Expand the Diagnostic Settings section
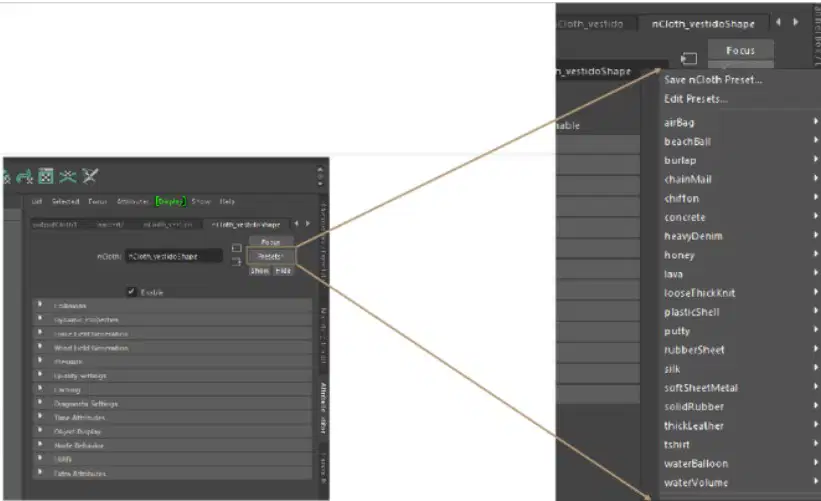This screenshot has height=501, width=821. (172, 404)
